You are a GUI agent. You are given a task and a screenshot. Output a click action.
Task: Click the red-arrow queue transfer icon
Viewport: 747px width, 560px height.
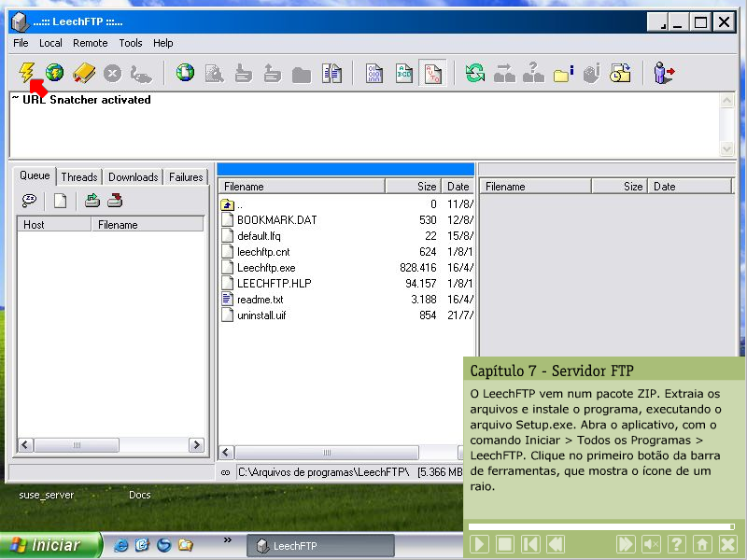tap(115, 201)
